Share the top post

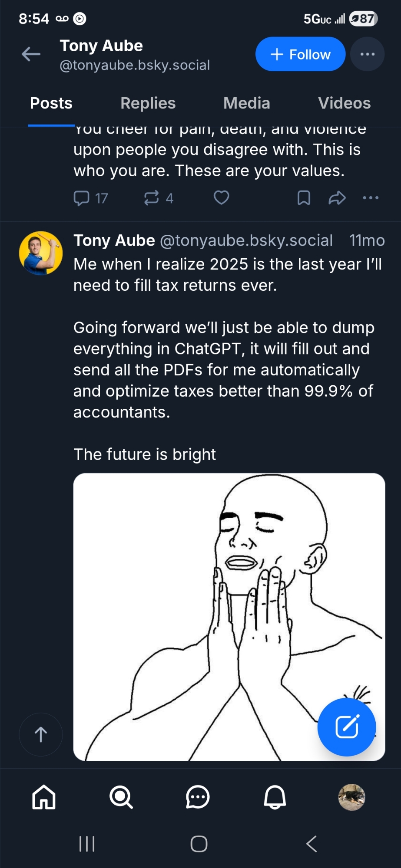[x=337, y=198]
